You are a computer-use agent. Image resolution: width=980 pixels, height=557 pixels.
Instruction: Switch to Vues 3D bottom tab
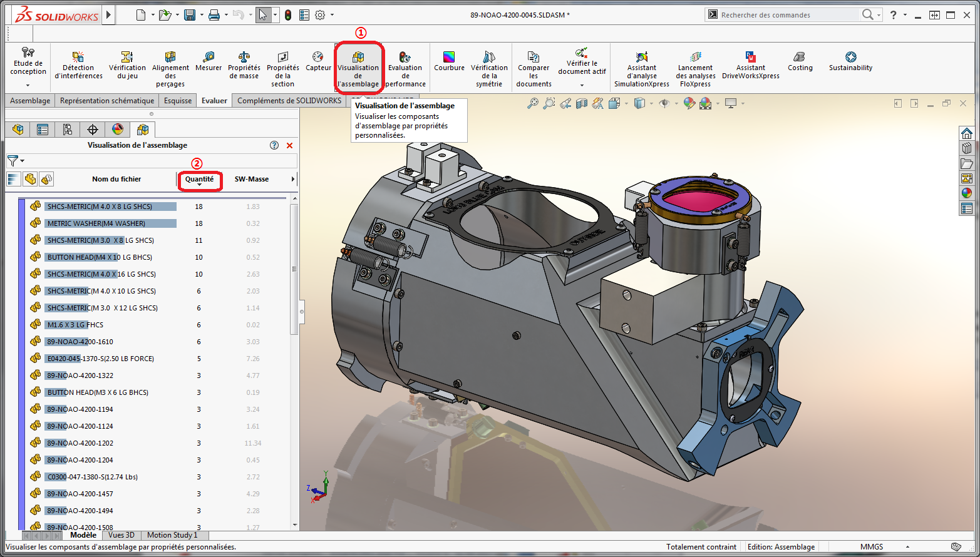(x=121, y=535)
